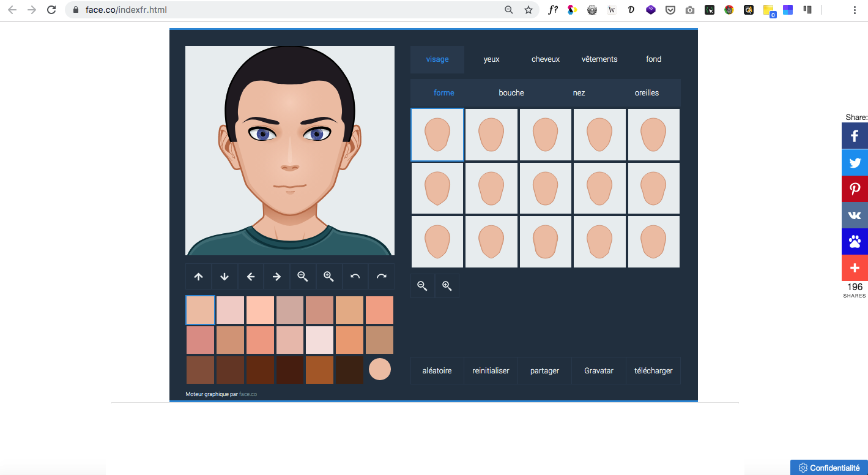
Task: Zoom in the face shape grid
Action: pos(447,286)
